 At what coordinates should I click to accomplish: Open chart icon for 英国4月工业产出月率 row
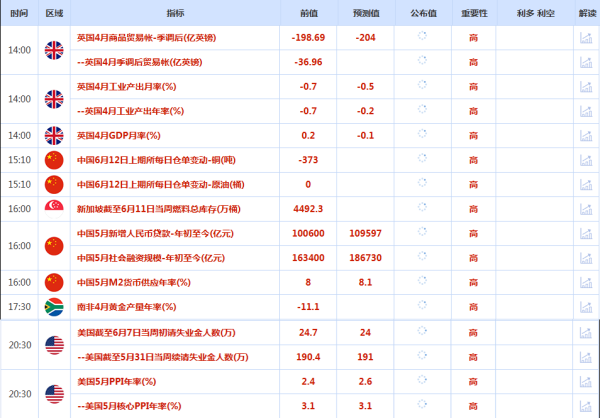[x=586, y=87]
